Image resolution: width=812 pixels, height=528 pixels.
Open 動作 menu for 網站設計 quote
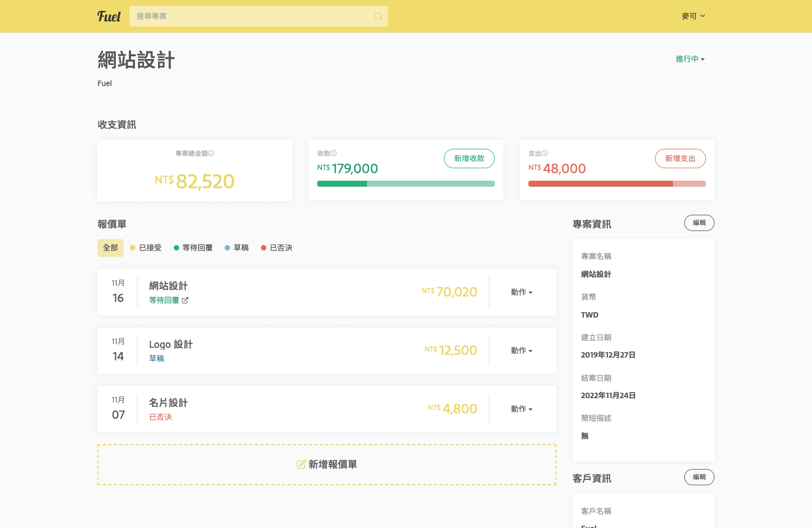(522, 292)
